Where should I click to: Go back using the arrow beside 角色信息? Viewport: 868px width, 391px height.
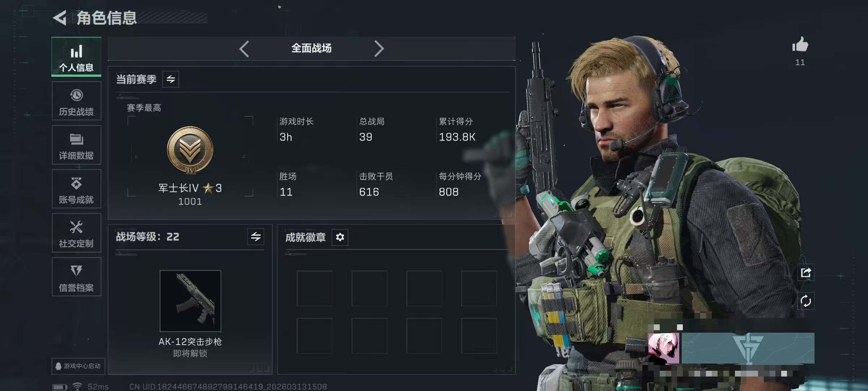(x=60, y=18)
